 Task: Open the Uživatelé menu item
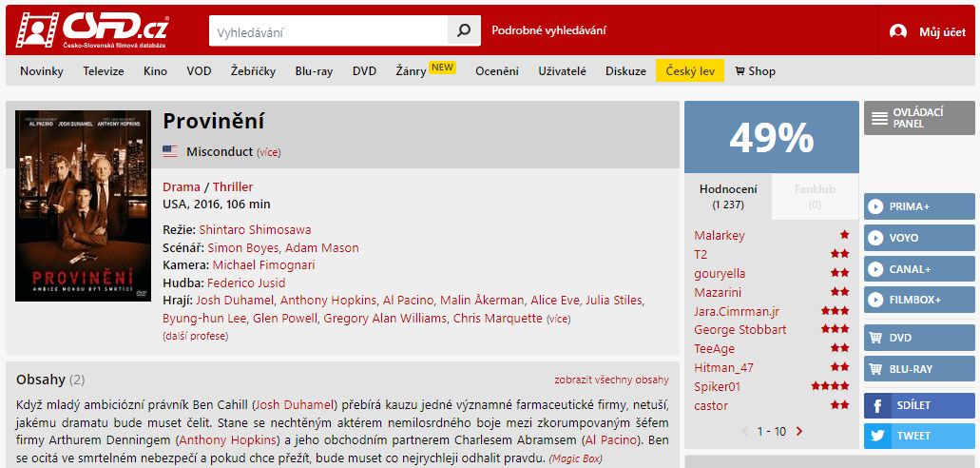pos(563,71)
